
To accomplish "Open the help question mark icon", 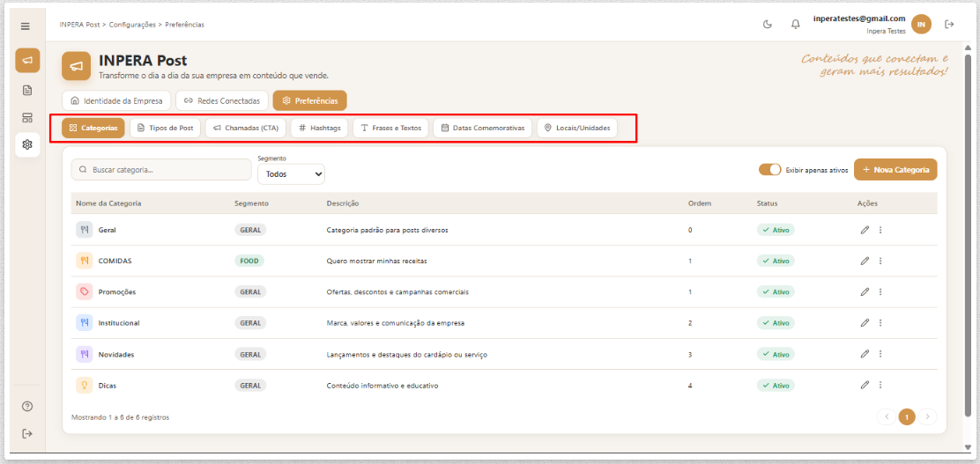I will click(26, 407).
